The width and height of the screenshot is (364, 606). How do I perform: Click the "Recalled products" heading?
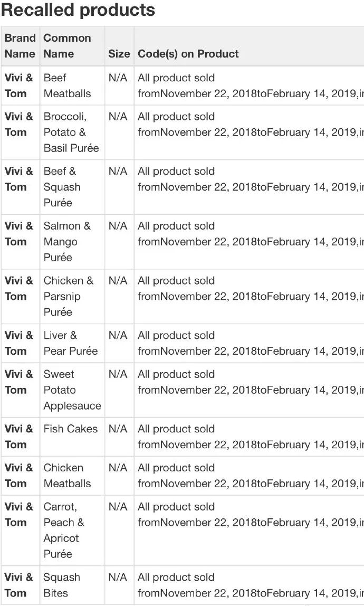(78, 10)
